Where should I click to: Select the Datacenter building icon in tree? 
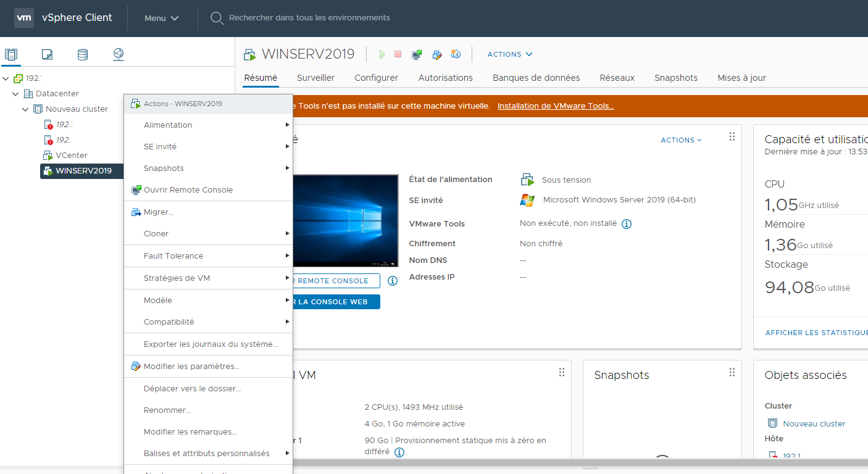[28, 94]
